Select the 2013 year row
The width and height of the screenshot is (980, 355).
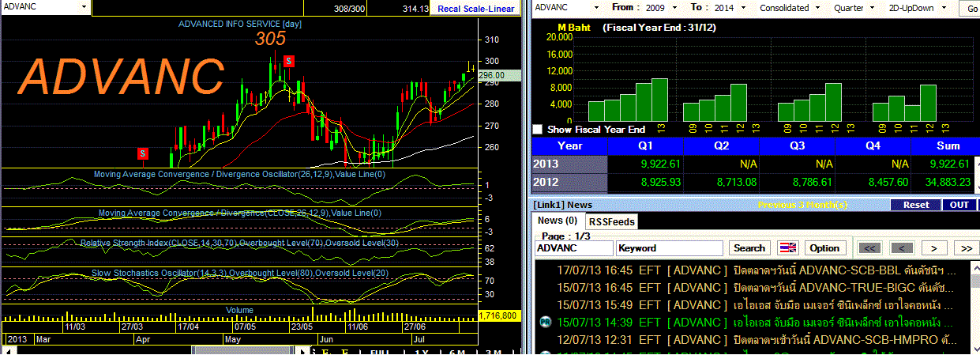569,164
